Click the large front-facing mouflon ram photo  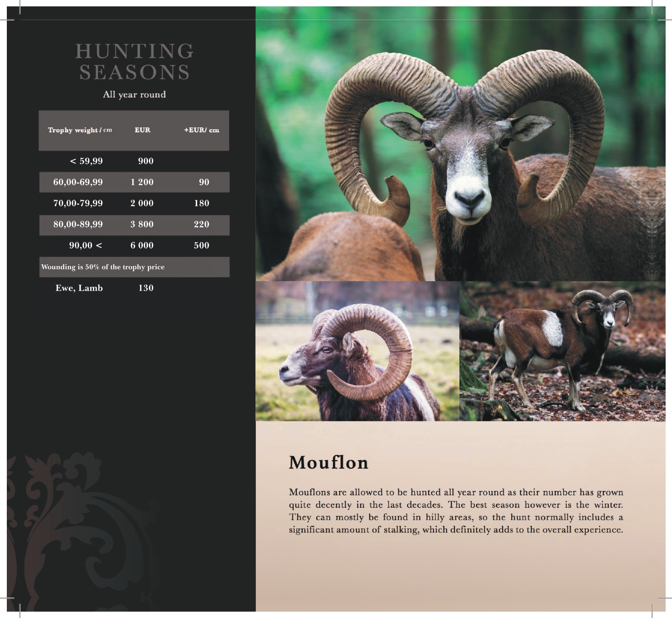(460, 143)
